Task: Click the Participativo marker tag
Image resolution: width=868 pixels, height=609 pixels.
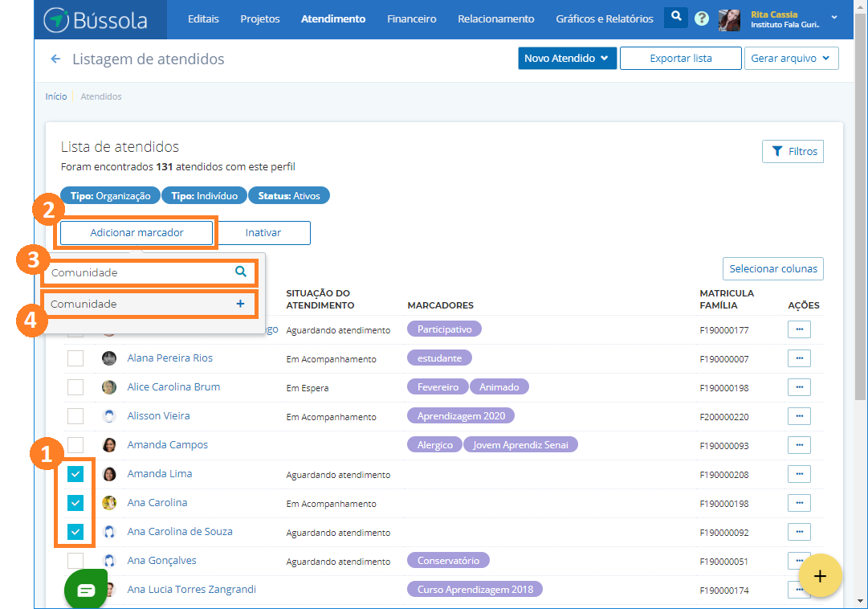Action: [x=444, y=329]
